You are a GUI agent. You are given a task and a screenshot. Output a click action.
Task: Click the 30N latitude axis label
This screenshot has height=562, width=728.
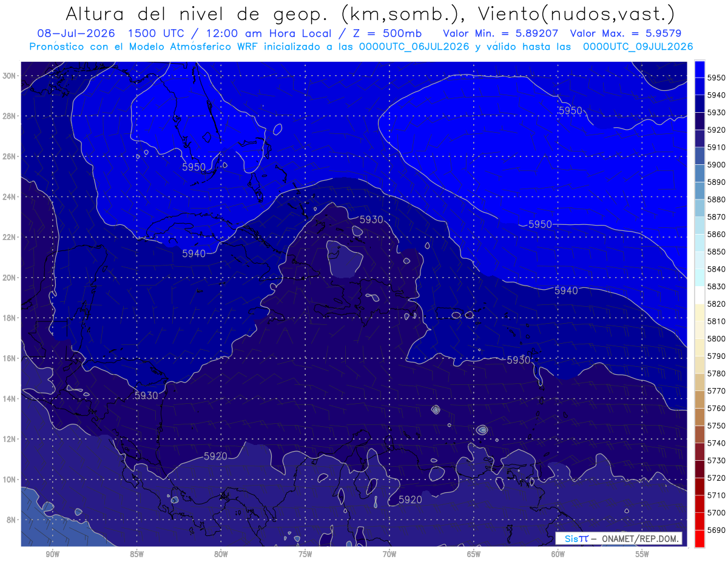pos(10,76)
